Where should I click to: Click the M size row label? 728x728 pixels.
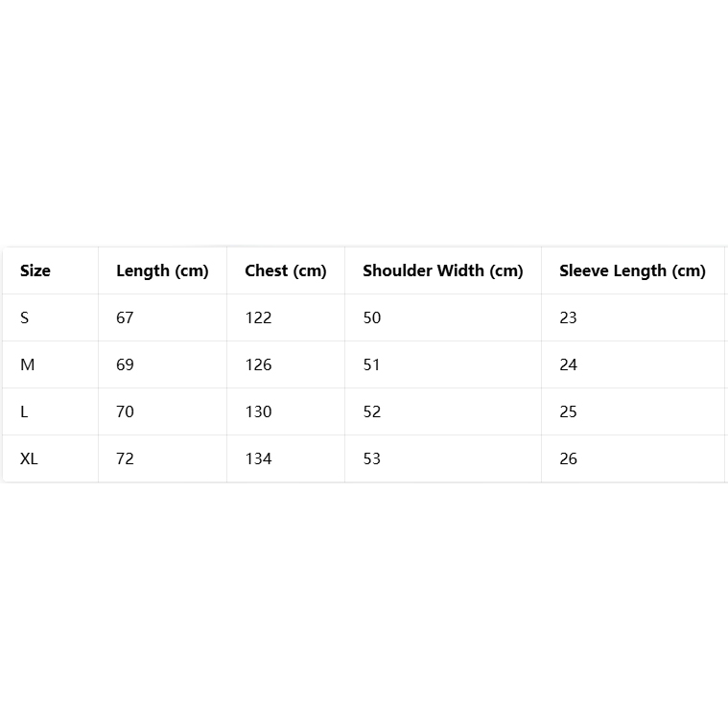tap(28, 364)
